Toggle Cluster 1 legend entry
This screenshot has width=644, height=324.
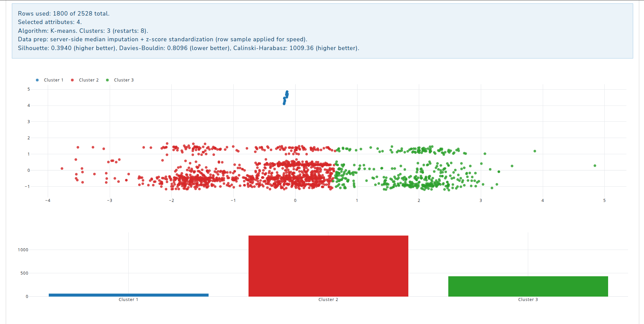click(50, 80)
